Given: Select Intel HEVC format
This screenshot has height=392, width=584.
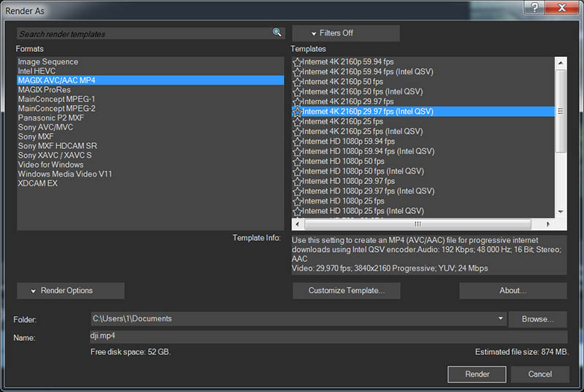Looking at the screenshot, I should (150, 71).
